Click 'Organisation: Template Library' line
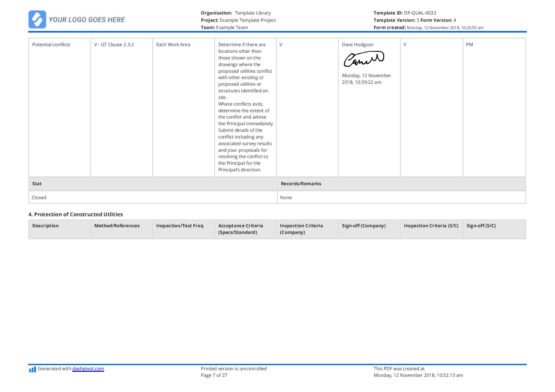 tap(236, 13)
